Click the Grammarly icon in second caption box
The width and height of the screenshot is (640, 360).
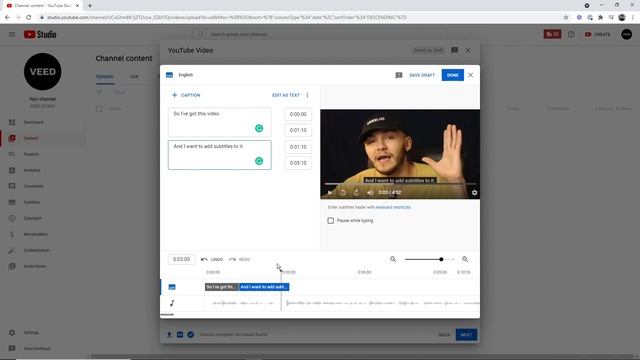click(x=259, y=161)
